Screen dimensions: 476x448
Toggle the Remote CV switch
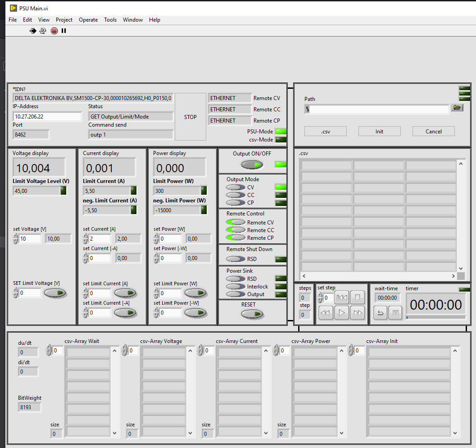pos(236,223)
